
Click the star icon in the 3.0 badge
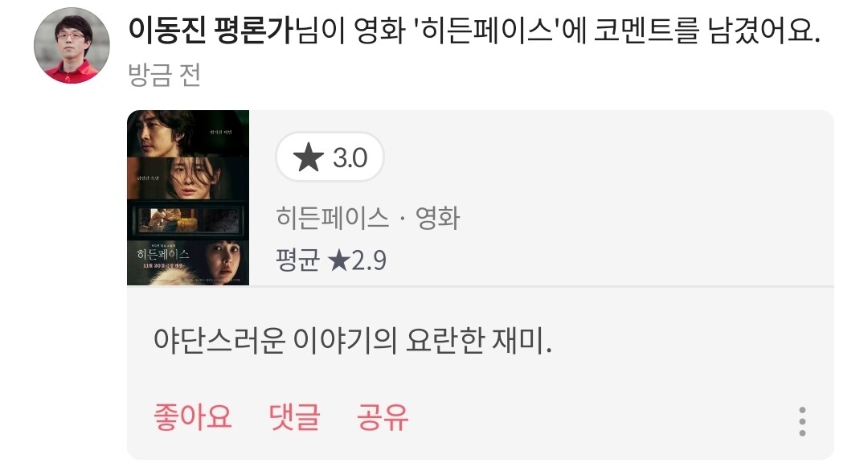pos(309,158)
